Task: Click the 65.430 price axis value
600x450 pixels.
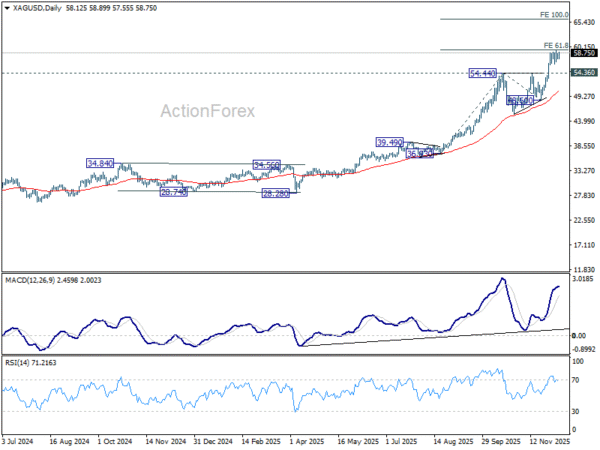Action: coord(584,23)
